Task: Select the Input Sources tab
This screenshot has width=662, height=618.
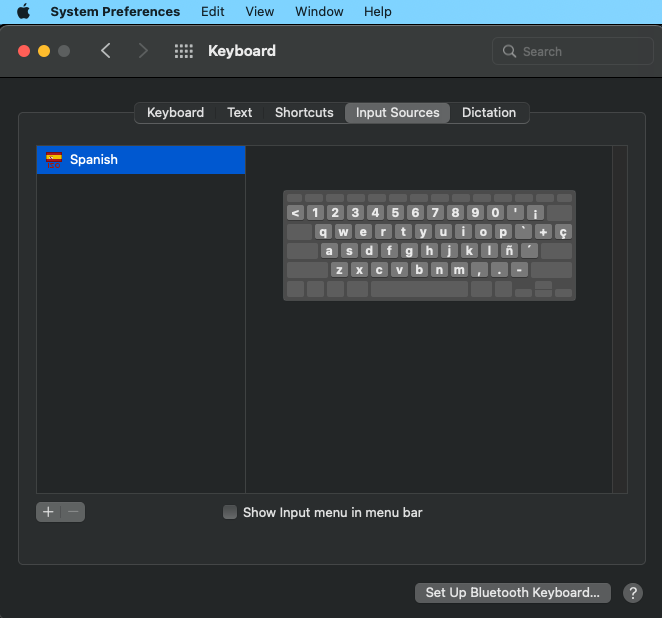Action: point(397,113)
